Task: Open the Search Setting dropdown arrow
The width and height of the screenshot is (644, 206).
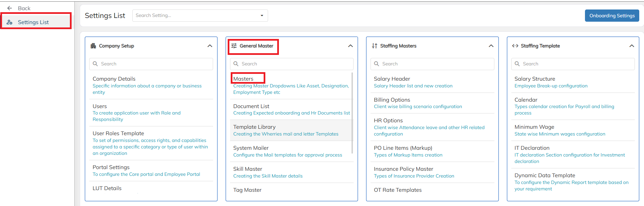Action: tap(262, 16)
